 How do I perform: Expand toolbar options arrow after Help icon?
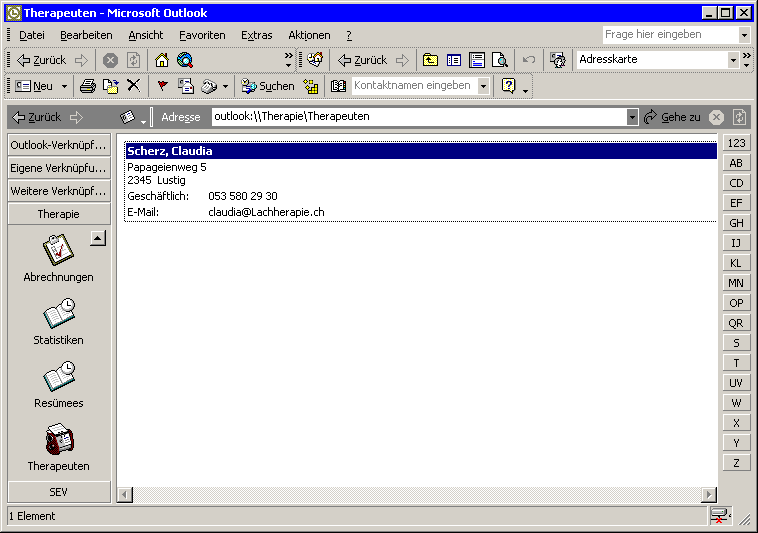point(525,90)
